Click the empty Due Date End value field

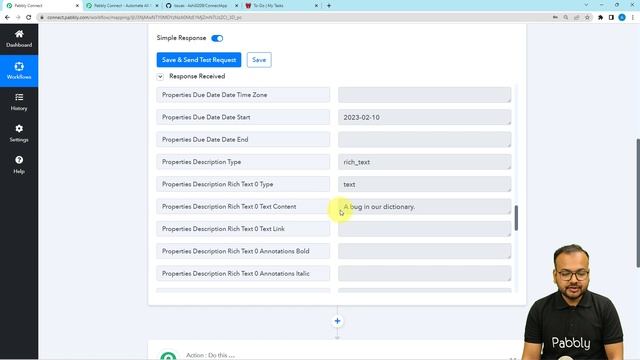[424, 140]
